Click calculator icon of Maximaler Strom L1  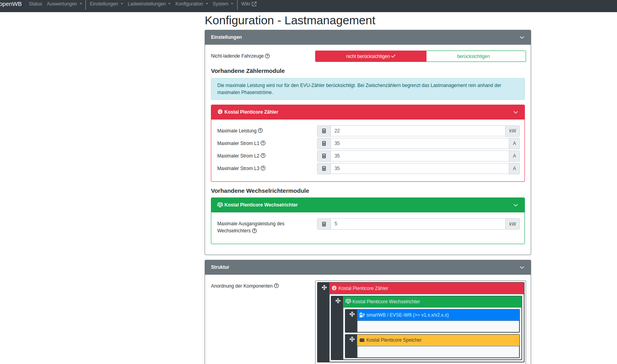pyautogui.click(x=324, y=143)
